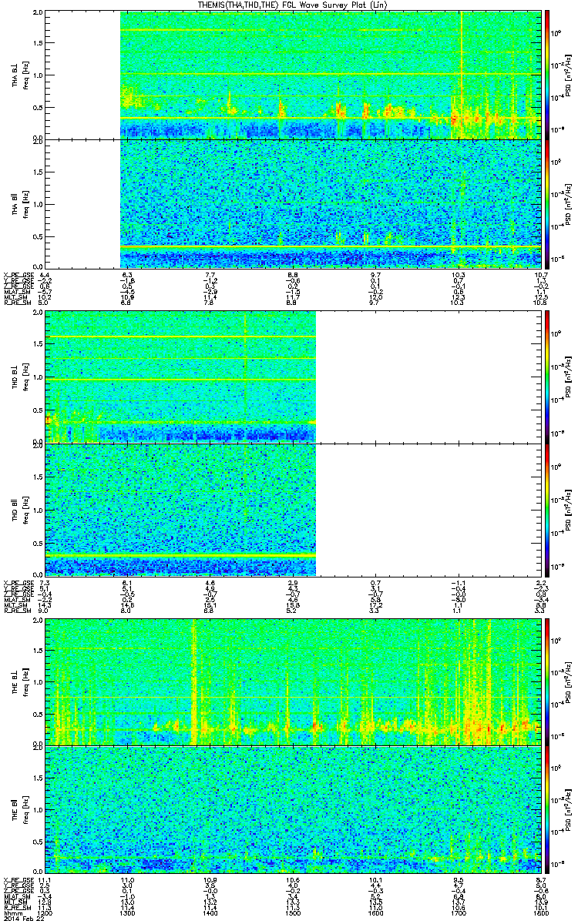Click the 1400 time tick label
The image size is (578, 924).
point(210,913)
